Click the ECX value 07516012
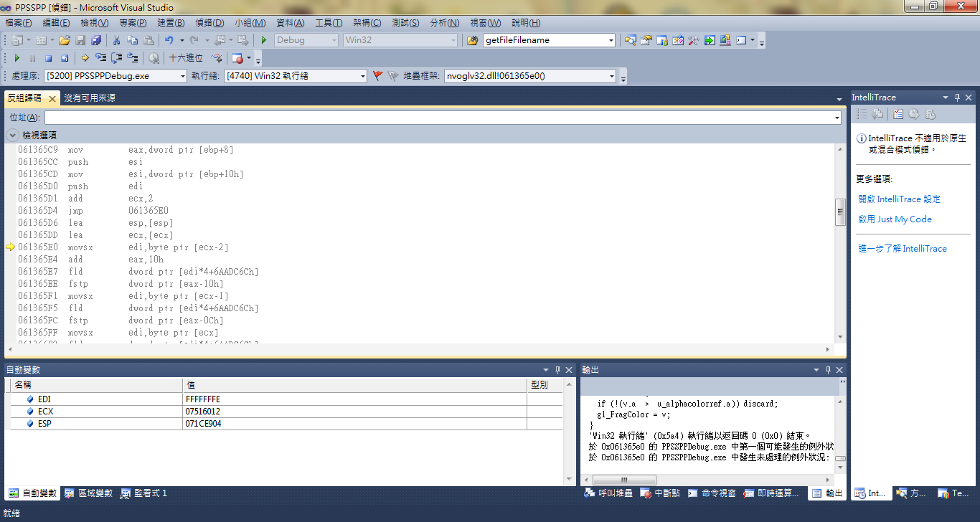This screenshot has width=980, height=522. (203, 412)
